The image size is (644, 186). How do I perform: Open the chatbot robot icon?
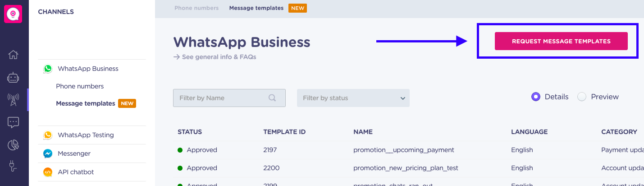coord(14,77)
